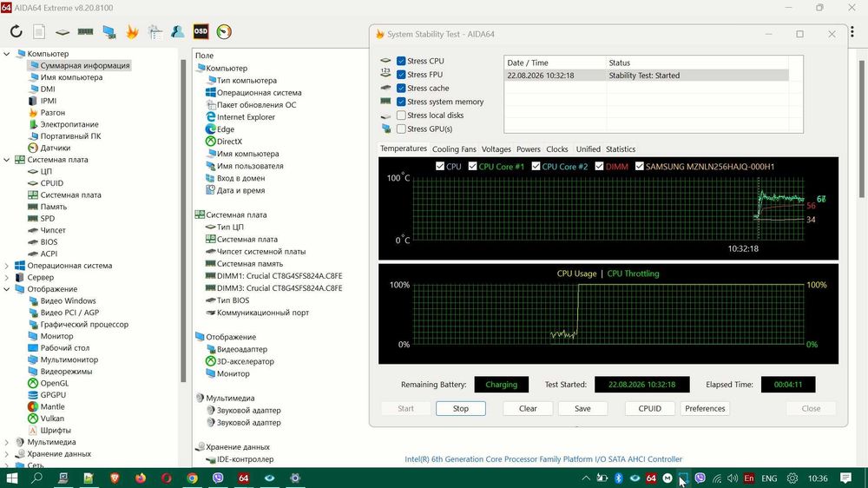
Task: Switch to the Unified tab
Action: (588, 149)
